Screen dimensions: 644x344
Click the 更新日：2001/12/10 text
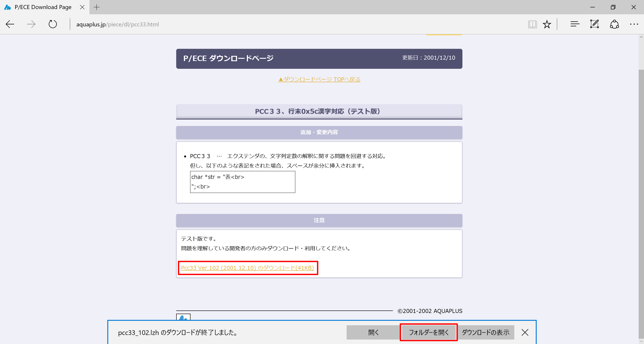[x=428, y=58]
